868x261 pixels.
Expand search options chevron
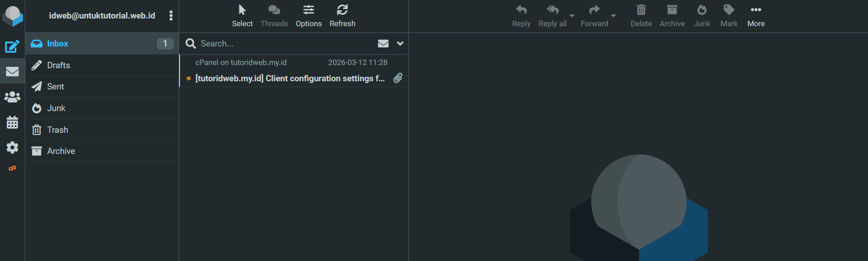click(x=400, y=43)
